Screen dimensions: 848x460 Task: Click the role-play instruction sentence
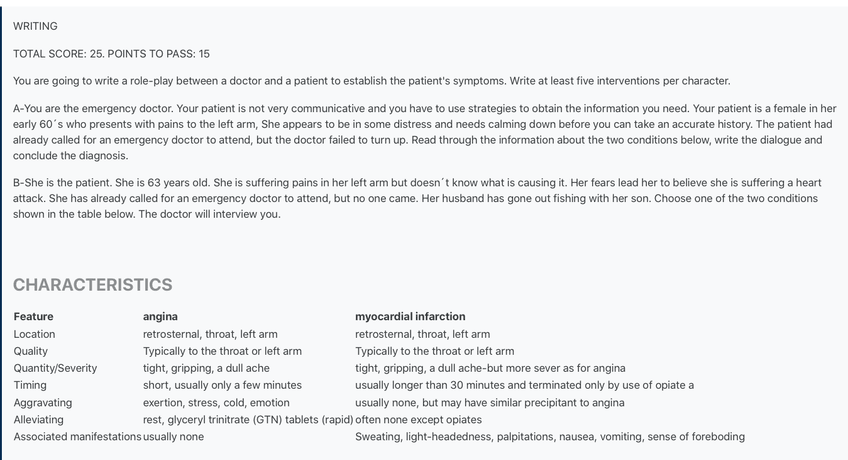(371, 81)
